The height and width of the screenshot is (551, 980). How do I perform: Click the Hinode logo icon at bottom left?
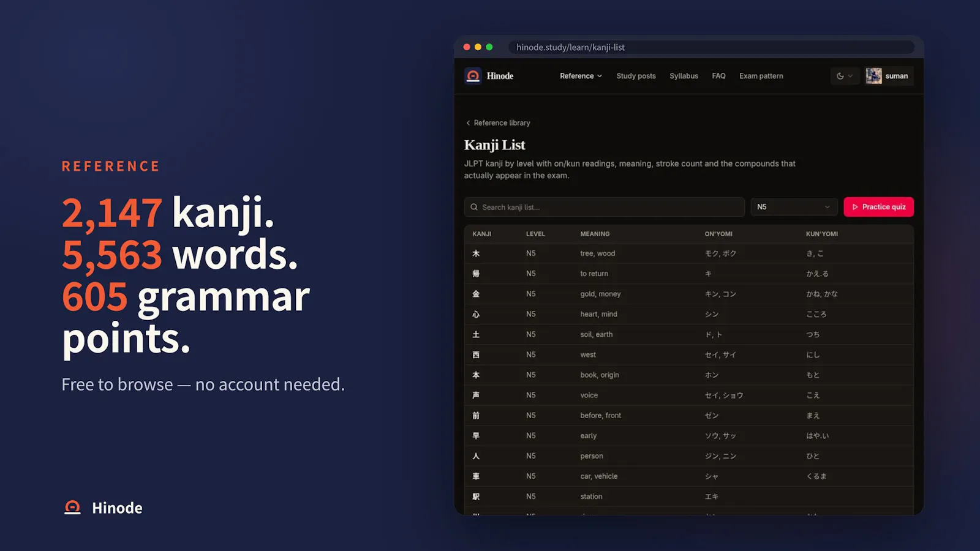point(72,508)
